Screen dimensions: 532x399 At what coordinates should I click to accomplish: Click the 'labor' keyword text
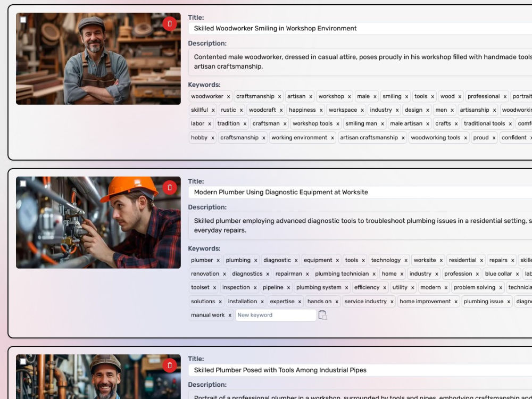(197, 123)
